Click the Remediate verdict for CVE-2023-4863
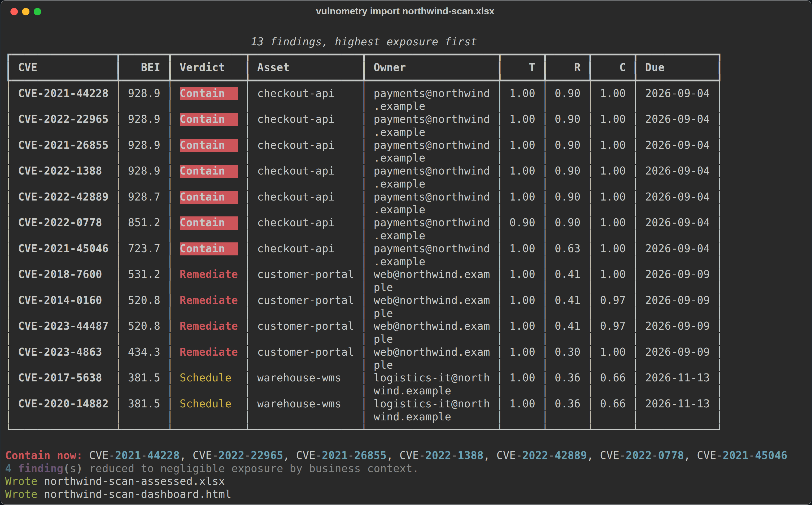 (209, 352)
